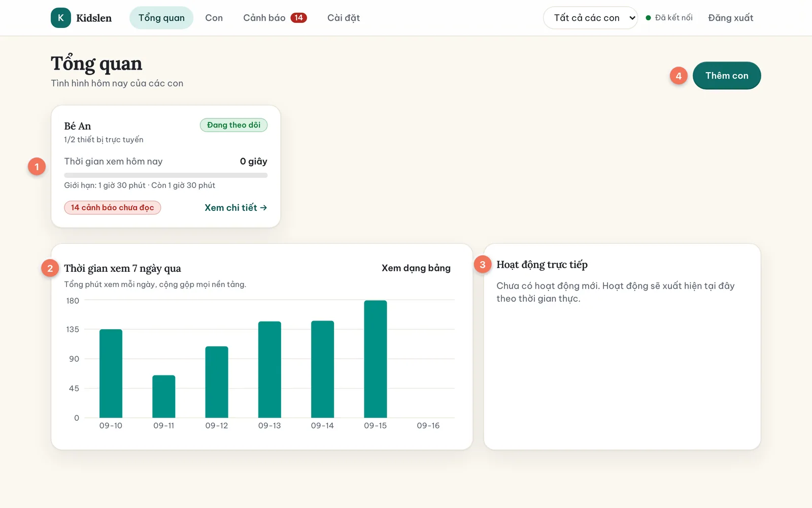Viewport: 812px width, 508px height.
Task: Go to Cài đặt settings
Action: (x=344, y=18)
